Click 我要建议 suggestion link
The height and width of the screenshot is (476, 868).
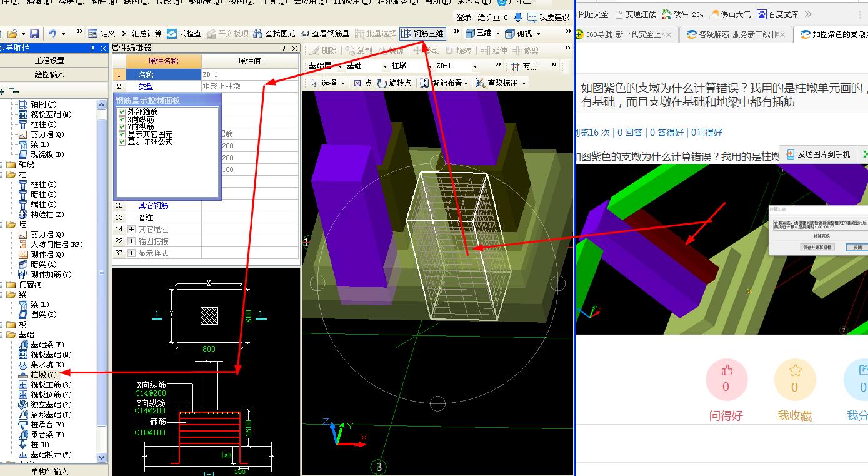click(549, 18)
